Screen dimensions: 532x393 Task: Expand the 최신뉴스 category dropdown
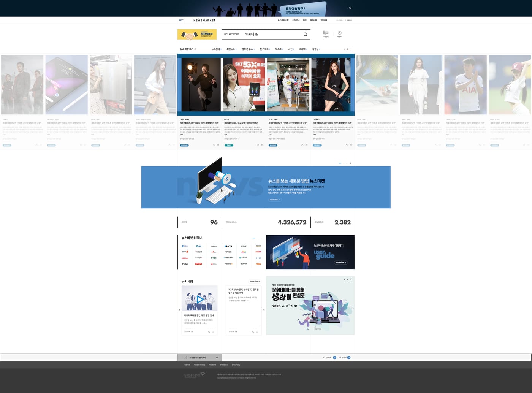[231, 49]
